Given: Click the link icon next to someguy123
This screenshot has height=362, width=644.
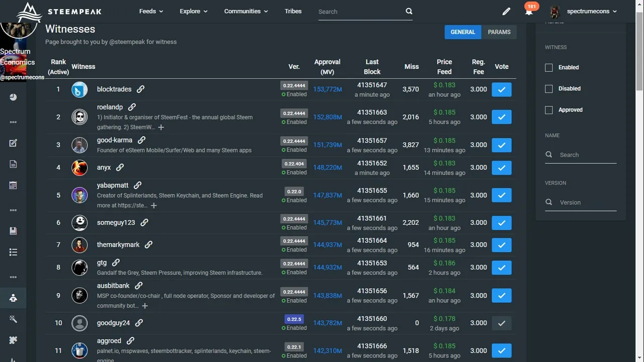Looking at the screenshot, I should click(x=144, y=222).
